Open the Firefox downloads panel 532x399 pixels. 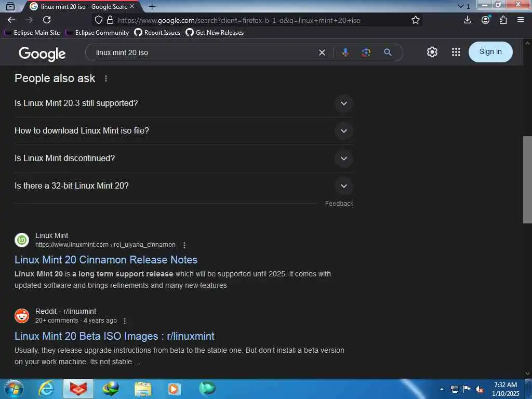click(x=467, y=20)
